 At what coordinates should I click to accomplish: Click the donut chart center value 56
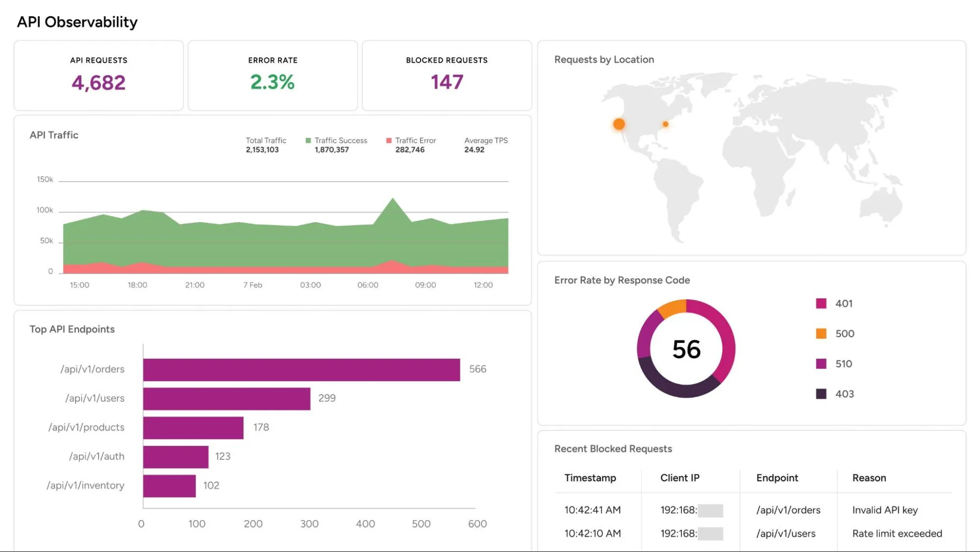pos(686,349)
